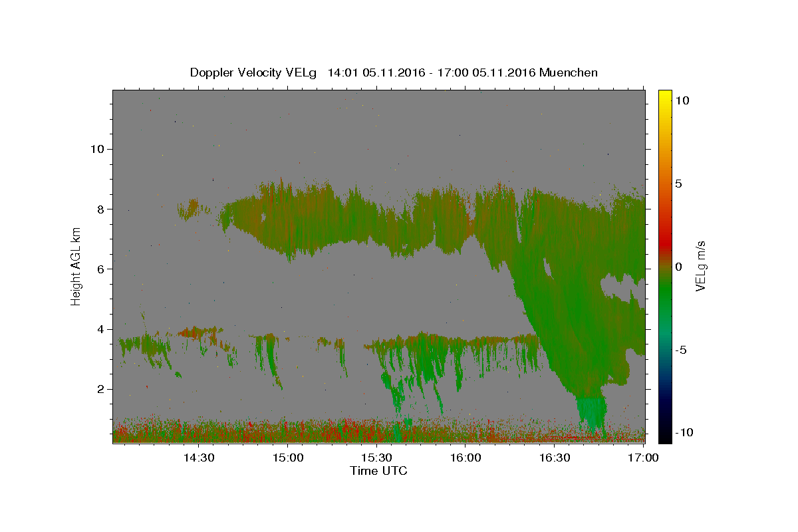Click the colorbar tick label -5
798x532 pixels.
coord(682,350)
